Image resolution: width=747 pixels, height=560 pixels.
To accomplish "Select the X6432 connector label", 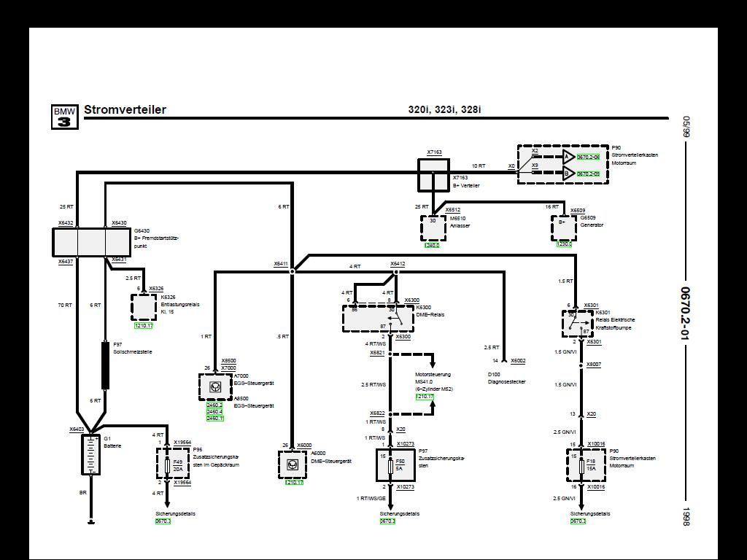I will (x=66, y=223).
